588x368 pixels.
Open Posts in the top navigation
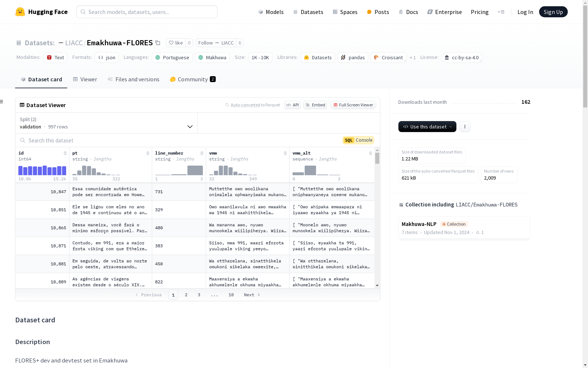click(378, 12)
